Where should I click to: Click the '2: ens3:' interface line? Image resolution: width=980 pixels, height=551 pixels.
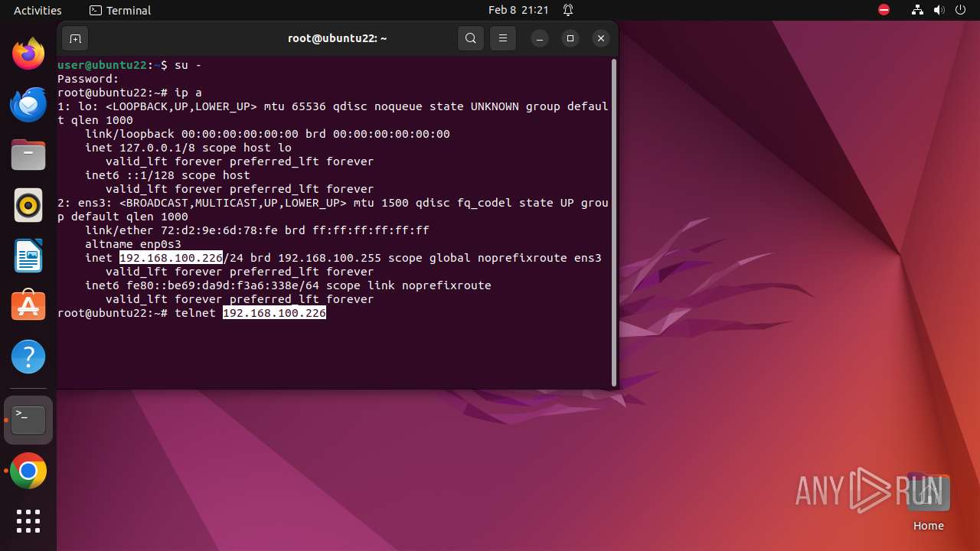pos(333,210)
